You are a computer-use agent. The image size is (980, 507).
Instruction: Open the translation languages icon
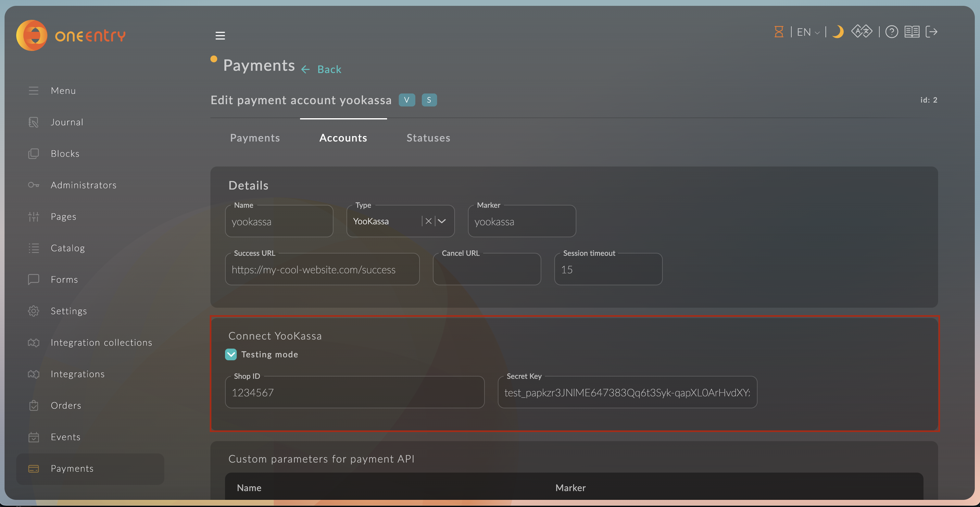click(862, 31)
